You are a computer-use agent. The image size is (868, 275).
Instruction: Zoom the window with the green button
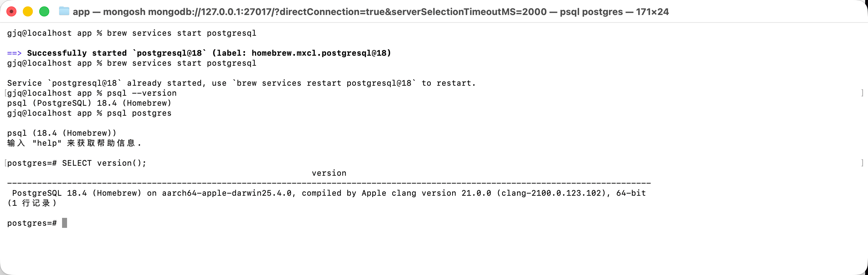coord(44,12)
